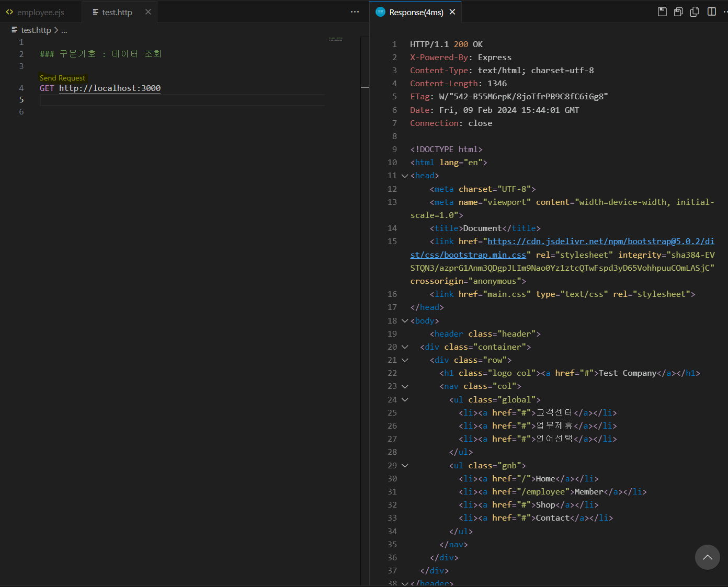Viewport: 728px width, 587px height.
Task: Open the breadcrumb ellipsis symbol picker
Action: click(64, 30)
